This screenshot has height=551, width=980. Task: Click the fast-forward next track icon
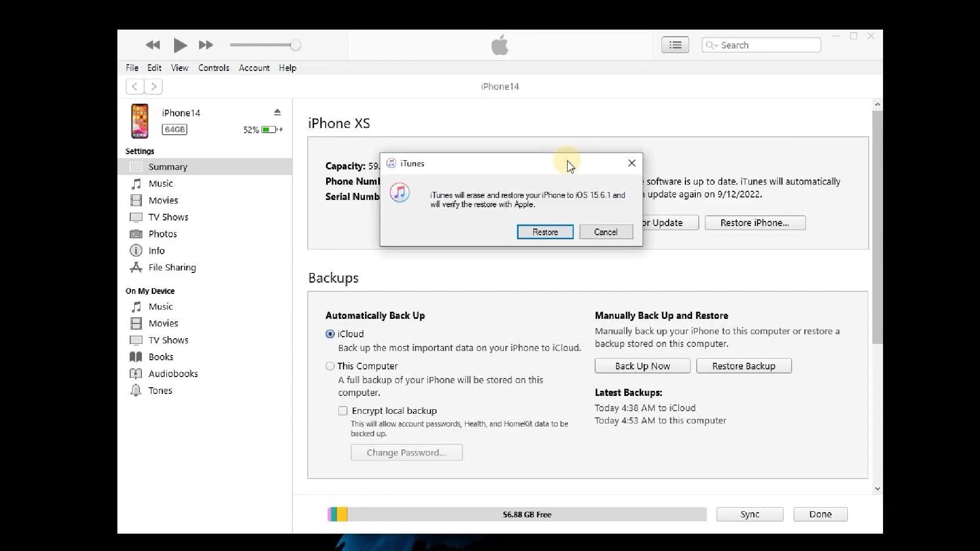click(x=206, y=45)
